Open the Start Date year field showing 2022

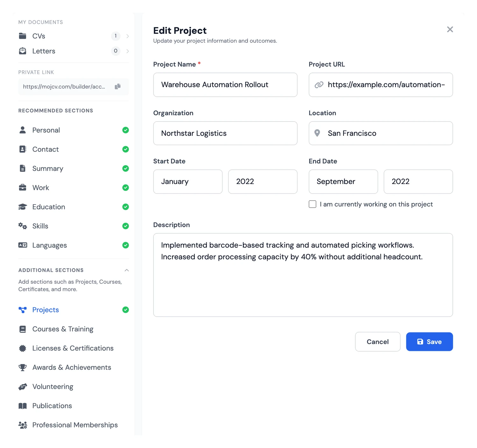click(263, 182)
